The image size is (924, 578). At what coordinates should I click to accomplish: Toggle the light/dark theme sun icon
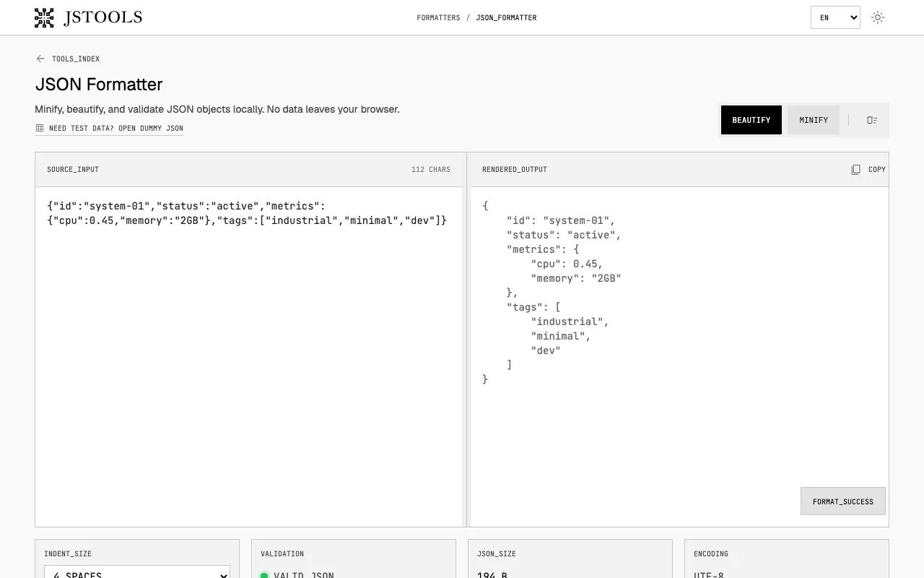tap(878, 17)
